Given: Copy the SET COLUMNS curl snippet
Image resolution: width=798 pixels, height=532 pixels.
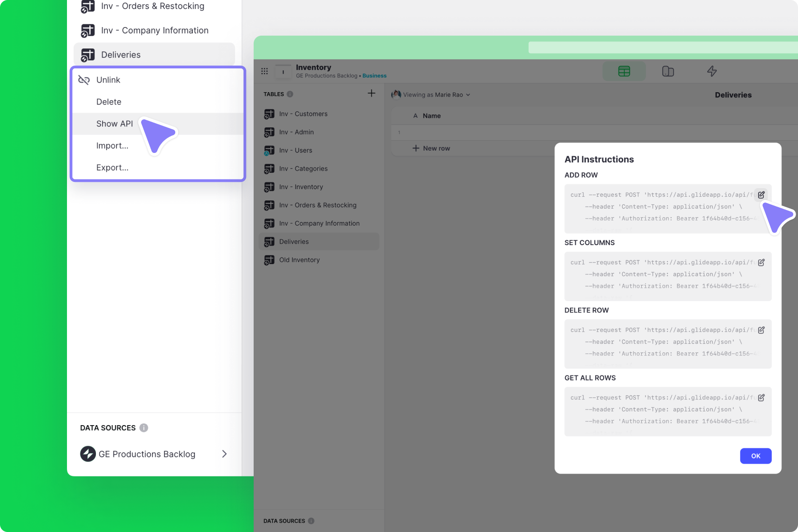Looking at the screenshot, I should click(761, 263).
